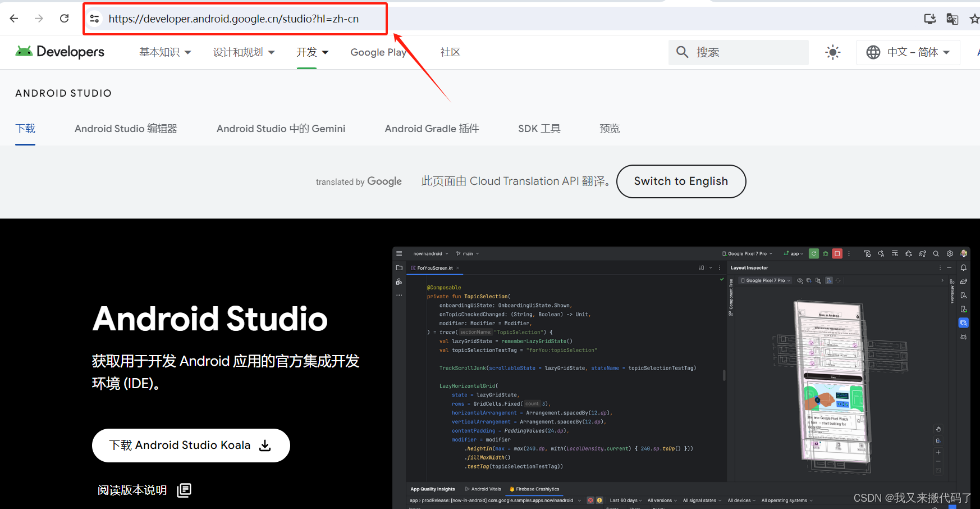Open the Google Translate icon in the address bar

[x=952, y=19]
